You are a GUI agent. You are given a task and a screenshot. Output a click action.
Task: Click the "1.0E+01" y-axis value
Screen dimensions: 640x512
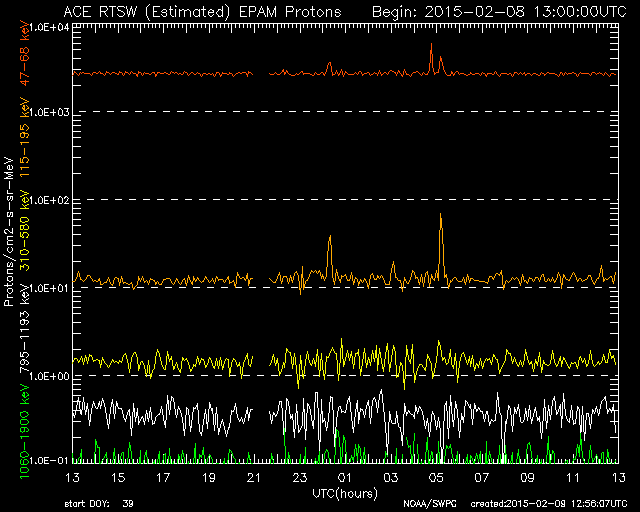51,288
